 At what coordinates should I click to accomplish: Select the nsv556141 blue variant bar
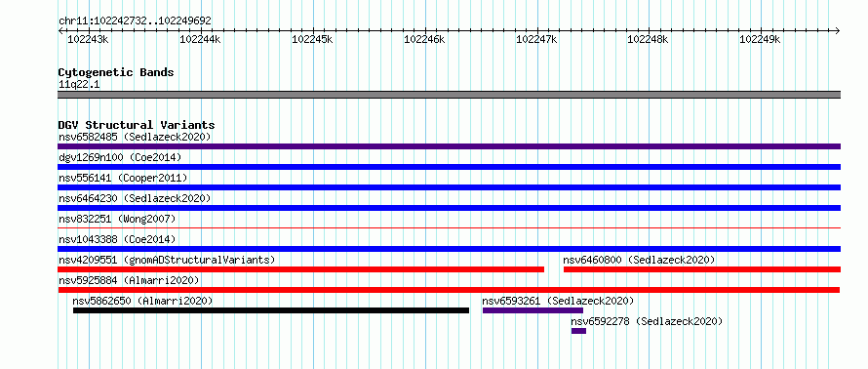tap(449, 187)
